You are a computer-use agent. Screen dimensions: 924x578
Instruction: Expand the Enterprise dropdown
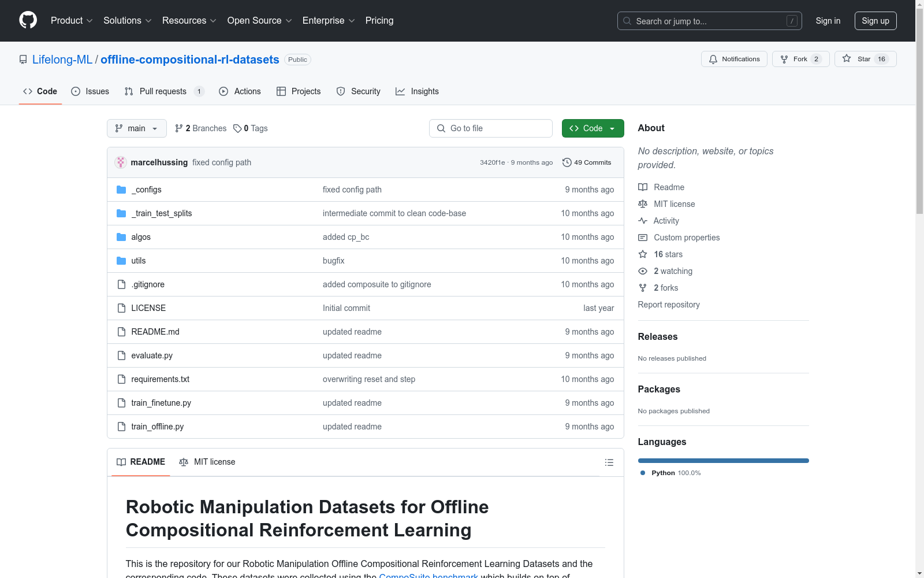point(329,20)
